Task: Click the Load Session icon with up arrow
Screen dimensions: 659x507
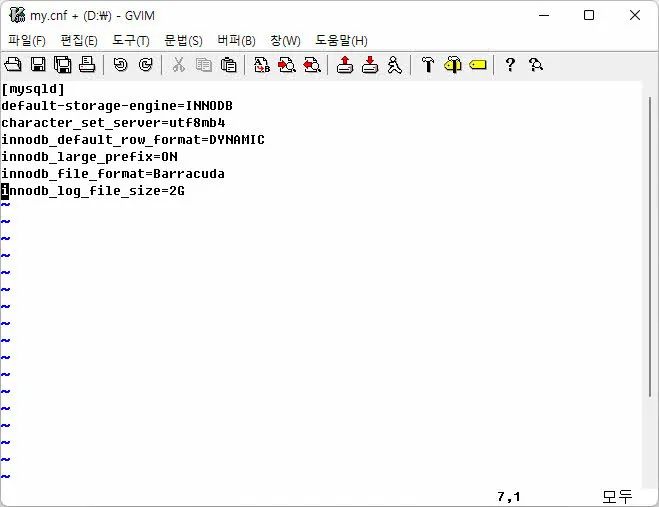Action: 345,65
